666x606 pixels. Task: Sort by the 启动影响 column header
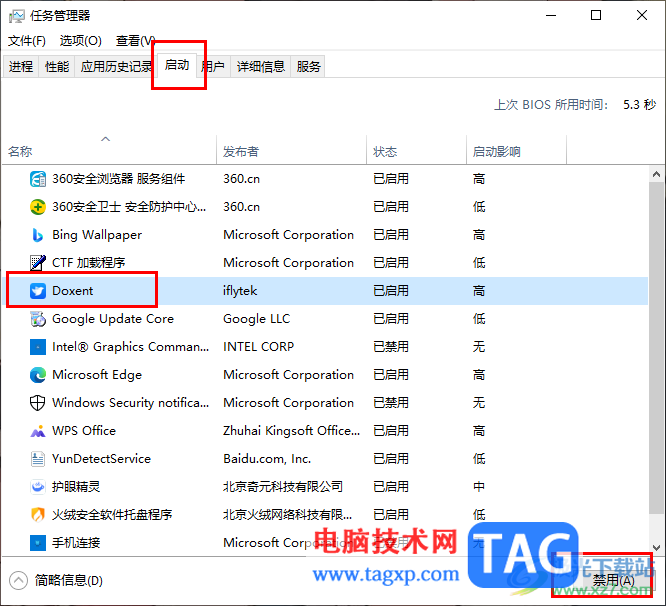(x=516, y=152)
